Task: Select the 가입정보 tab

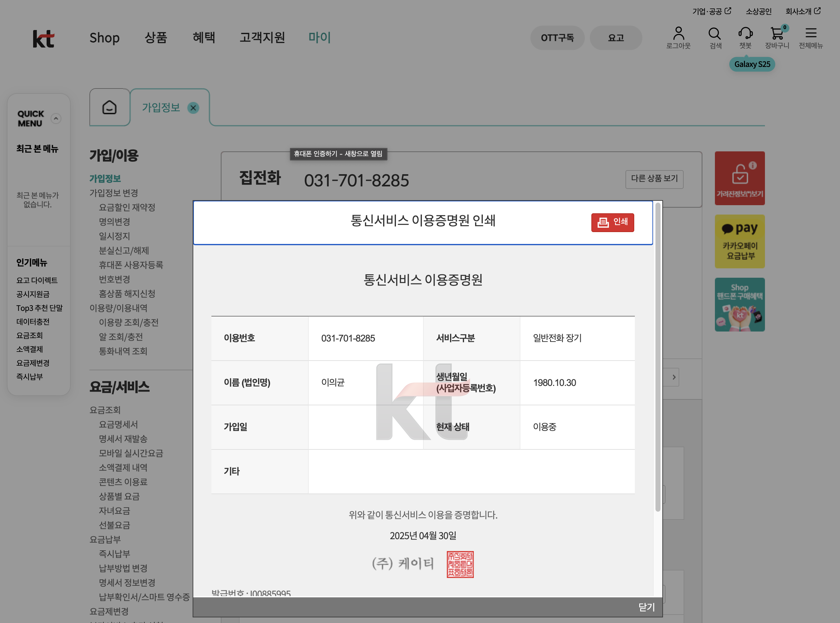Action: pos(161,108)
